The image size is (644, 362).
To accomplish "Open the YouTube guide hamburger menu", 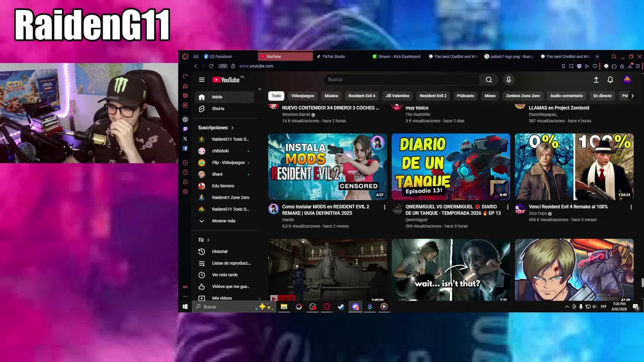I will tap(202, 79).
